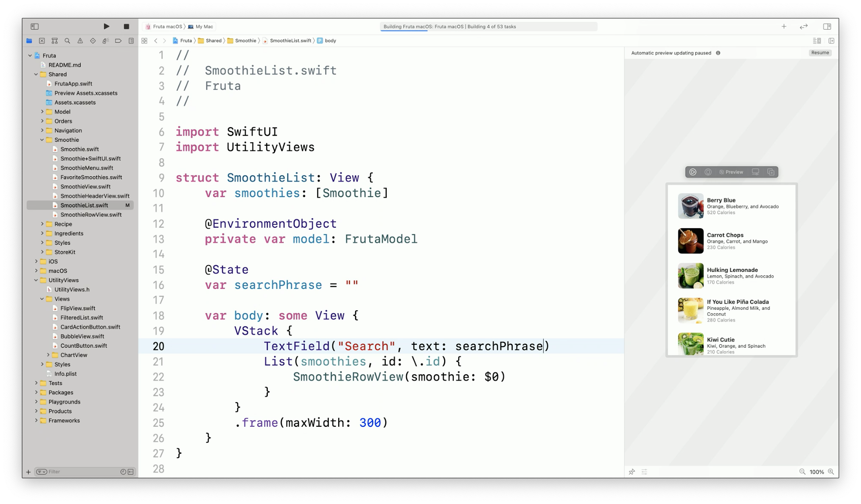Click the Library plus button in toolbar

pos(784,26)
